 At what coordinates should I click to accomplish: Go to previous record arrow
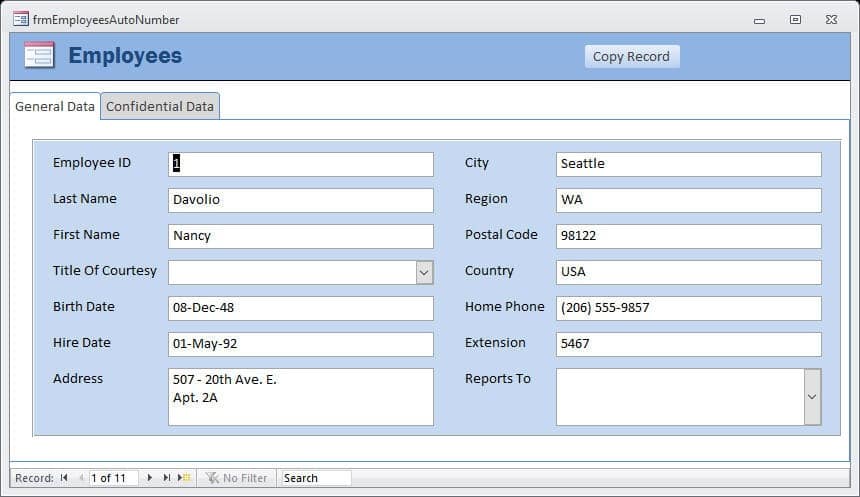(x=81, y=478)
